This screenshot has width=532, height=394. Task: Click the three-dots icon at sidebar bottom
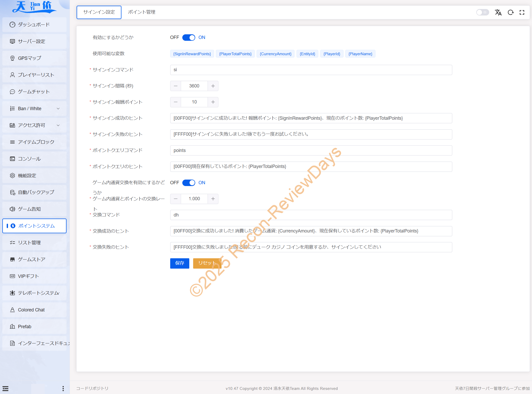pyautogui.click(x=63, y=388)
